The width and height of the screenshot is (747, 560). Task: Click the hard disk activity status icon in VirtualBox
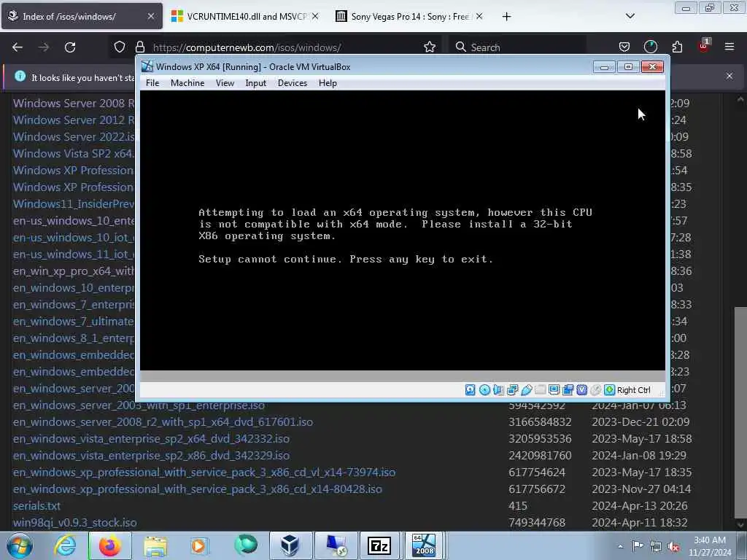point(471,390)
